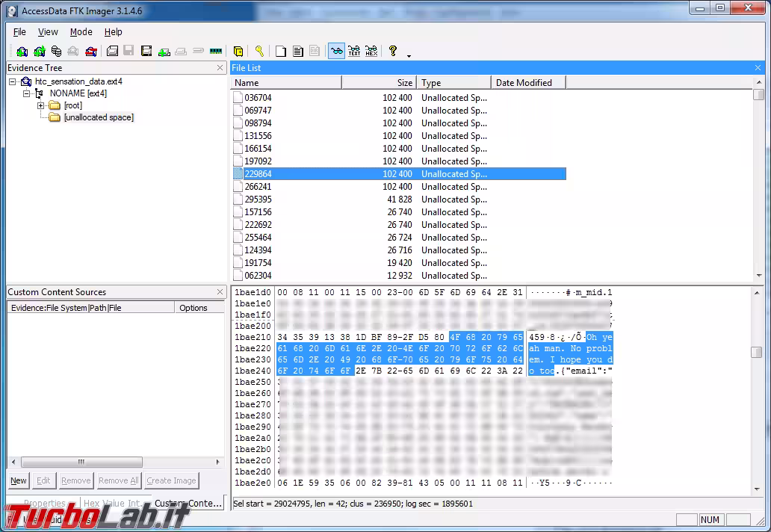Click the Decrypt AD1 Image key icon

click(x=260, y=51)
